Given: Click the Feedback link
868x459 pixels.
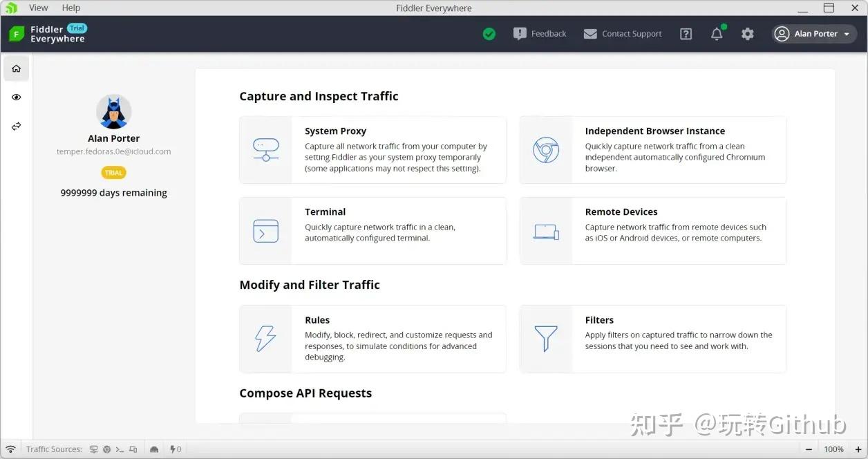Looking at the screenshot, I should pyautogui.click(x=549, y=34).
